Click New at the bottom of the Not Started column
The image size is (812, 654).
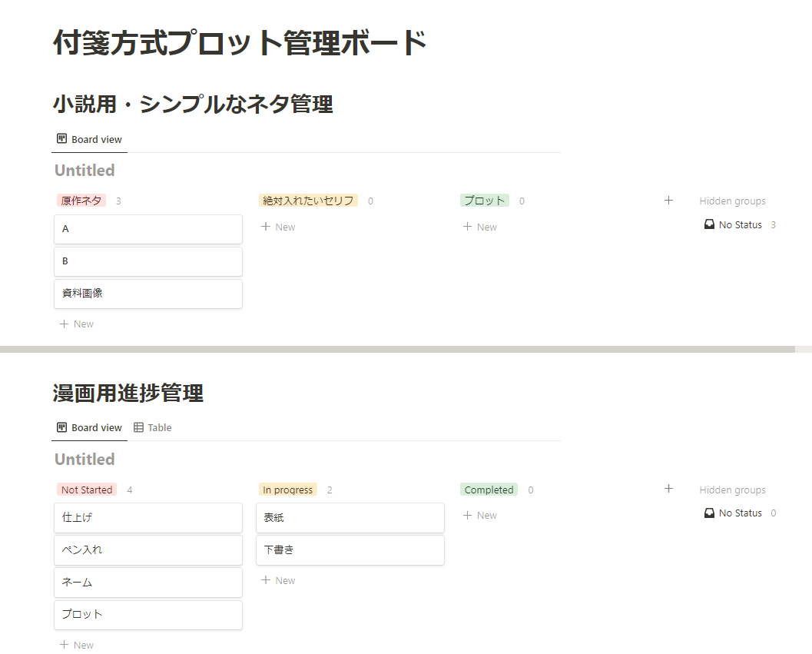tap(76, 644)
